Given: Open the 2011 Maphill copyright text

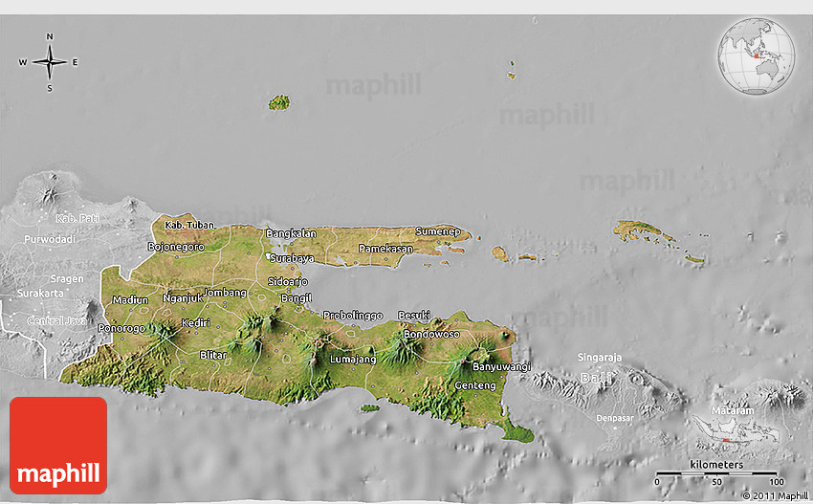Looking at the screenshot, I should [x=773, y=495].
